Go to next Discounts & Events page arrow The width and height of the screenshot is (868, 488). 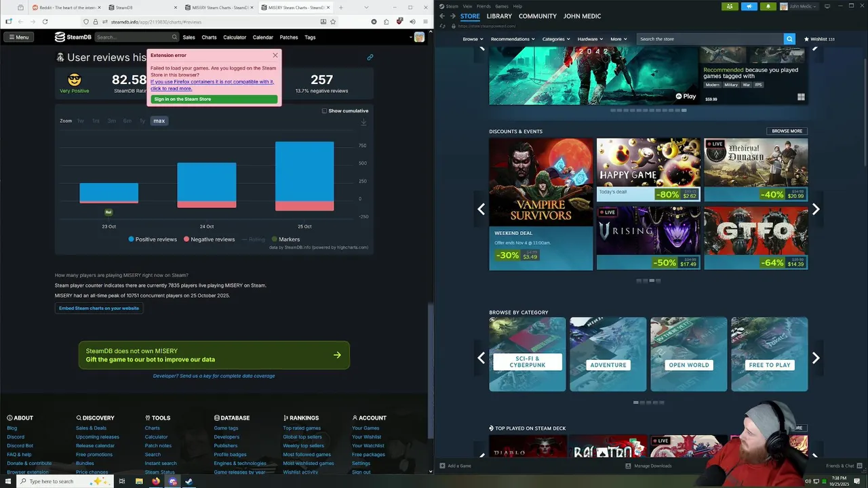point(816,209)
